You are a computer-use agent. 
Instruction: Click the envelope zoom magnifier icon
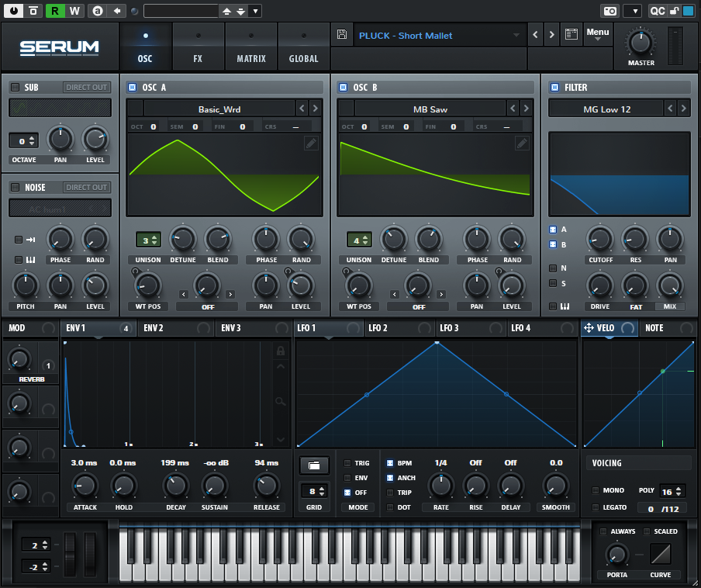281,402
